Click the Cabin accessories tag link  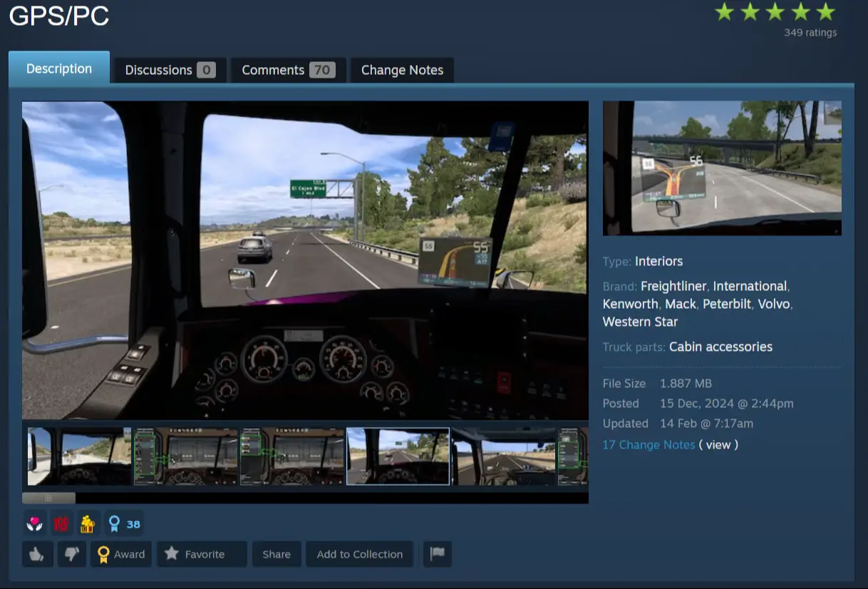pyautogui.click(x=720, y=347)
